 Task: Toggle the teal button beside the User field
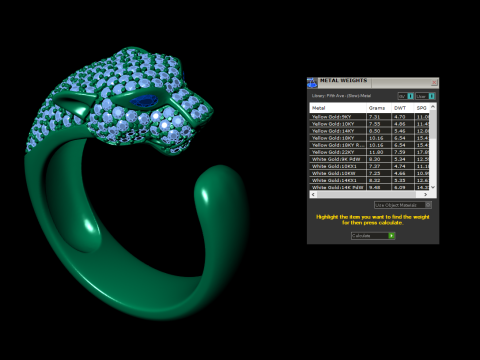[x=432, y=96]
